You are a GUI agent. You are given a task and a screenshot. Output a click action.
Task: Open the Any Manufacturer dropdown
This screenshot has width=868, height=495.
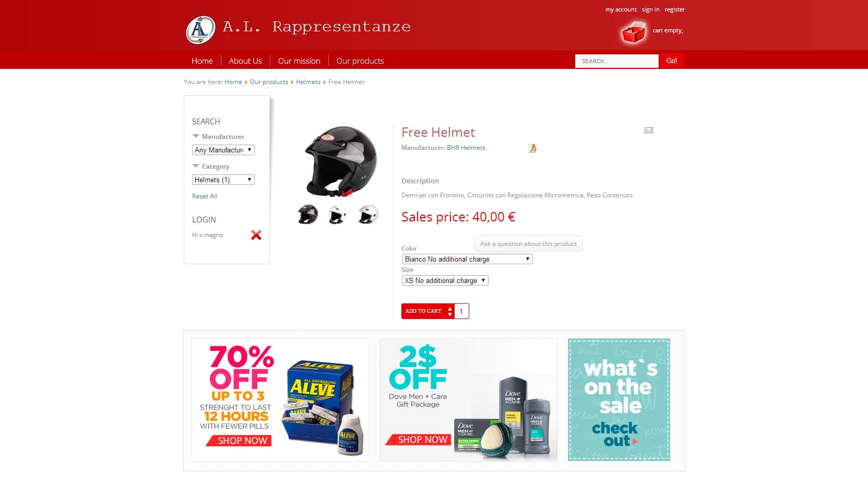(x=223, y=150)
